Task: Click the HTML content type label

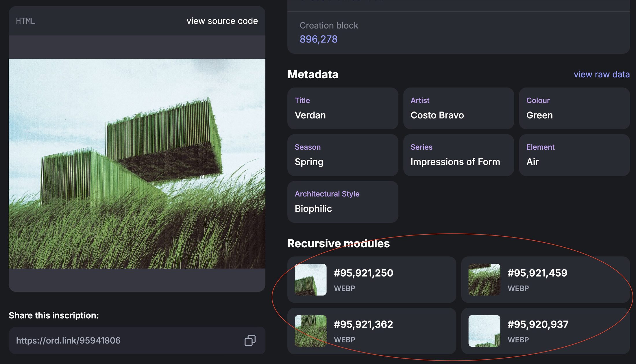Action: click(x=25, y=21)
